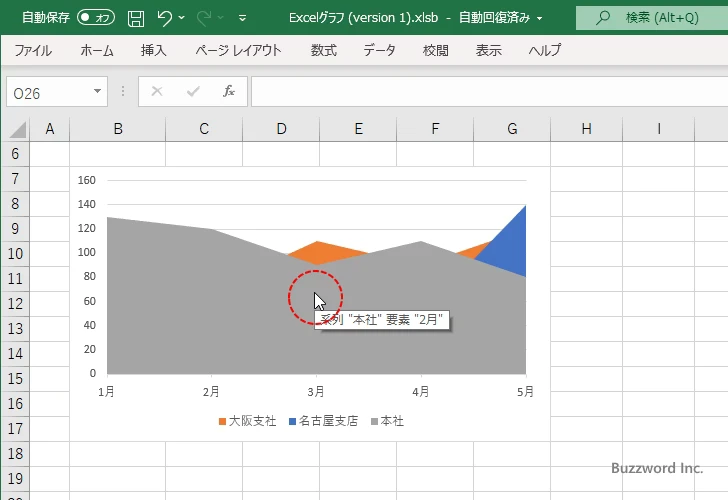Screen dimensions: 728x500
Task: Select row 10 header
Action: [15, 254]
